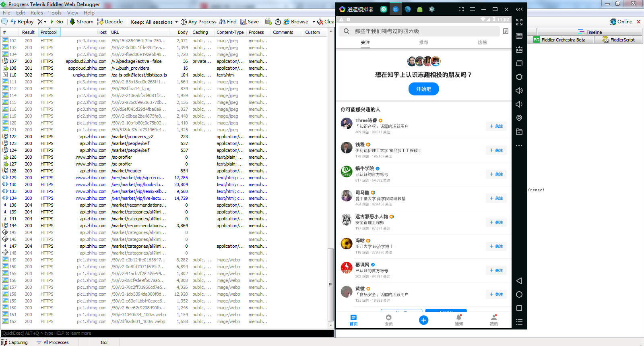Click the emulator hamburger menu icon
The image size is (644, 346).
[x=473, y=9]
